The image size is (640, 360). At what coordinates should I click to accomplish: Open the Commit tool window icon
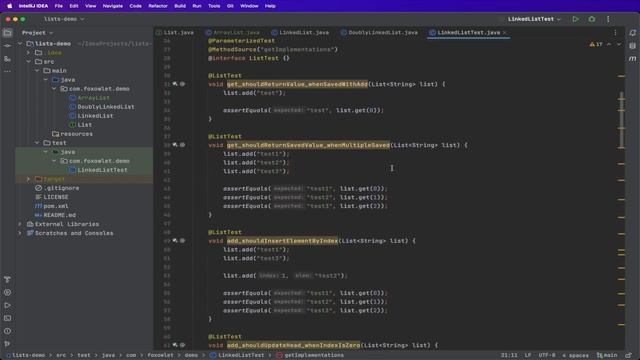pyautogui.click(x=7, y=46)
